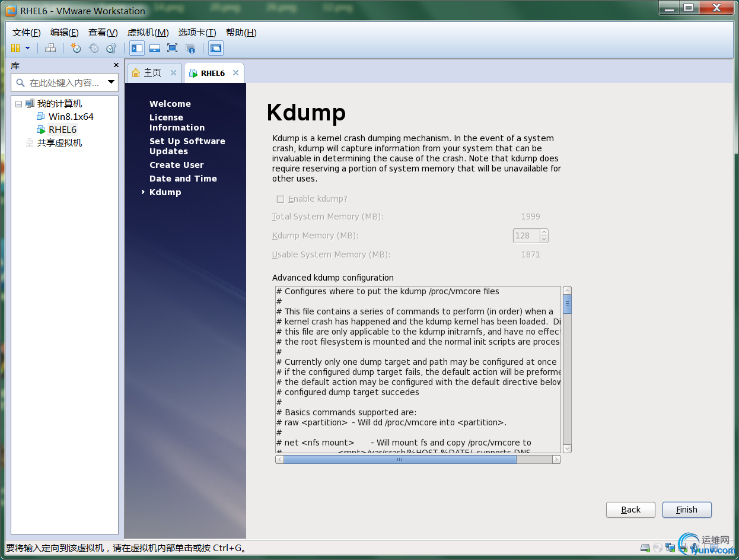Click the horizontal scrollbar right arrow

click(556, 460)
